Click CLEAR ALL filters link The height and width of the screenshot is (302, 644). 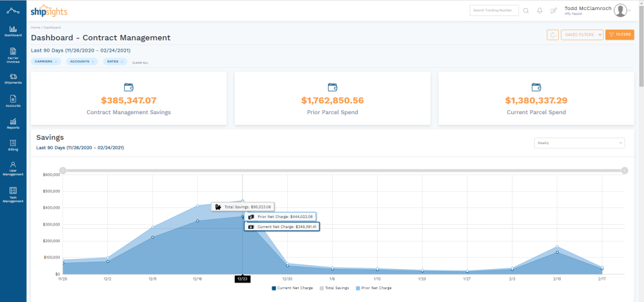coord(140,63)
